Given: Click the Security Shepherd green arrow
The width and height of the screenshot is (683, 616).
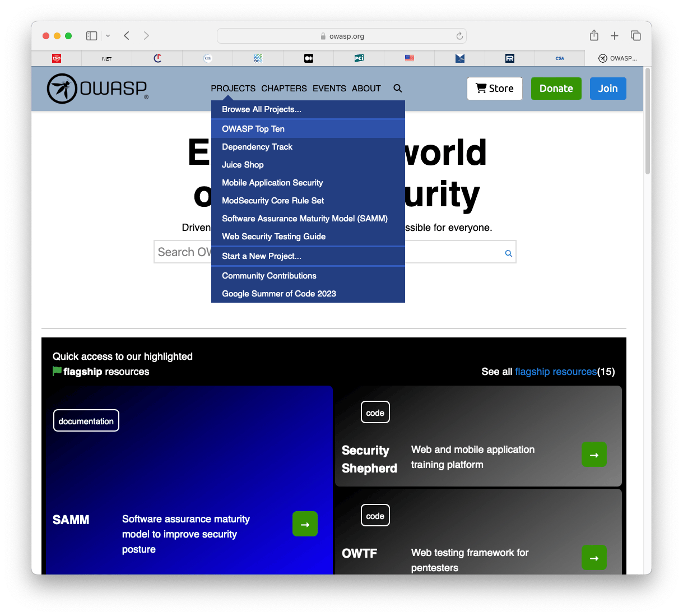Looking at the screenshot, I should [594, 455].
